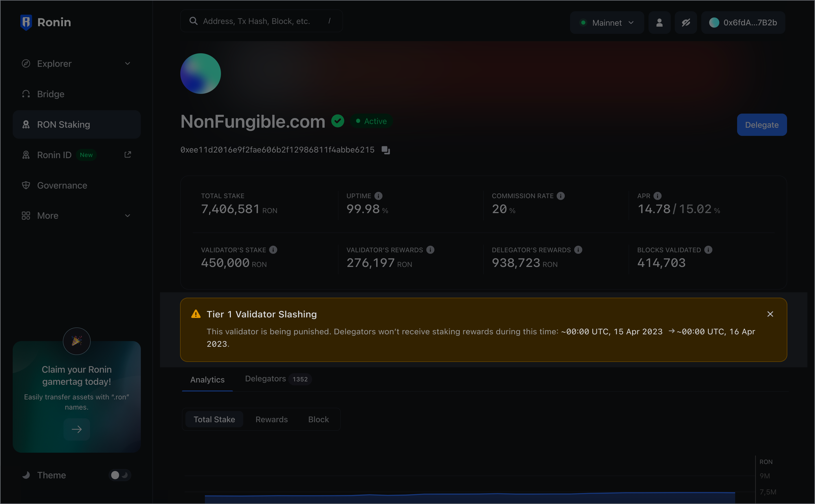Open Governance in the sidebar

pyautogui.click(x=62, y=185)
